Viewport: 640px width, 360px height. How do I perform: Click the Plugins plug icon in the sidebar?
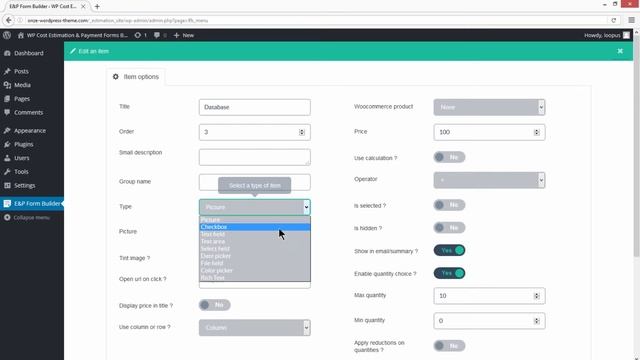point(7,144)
